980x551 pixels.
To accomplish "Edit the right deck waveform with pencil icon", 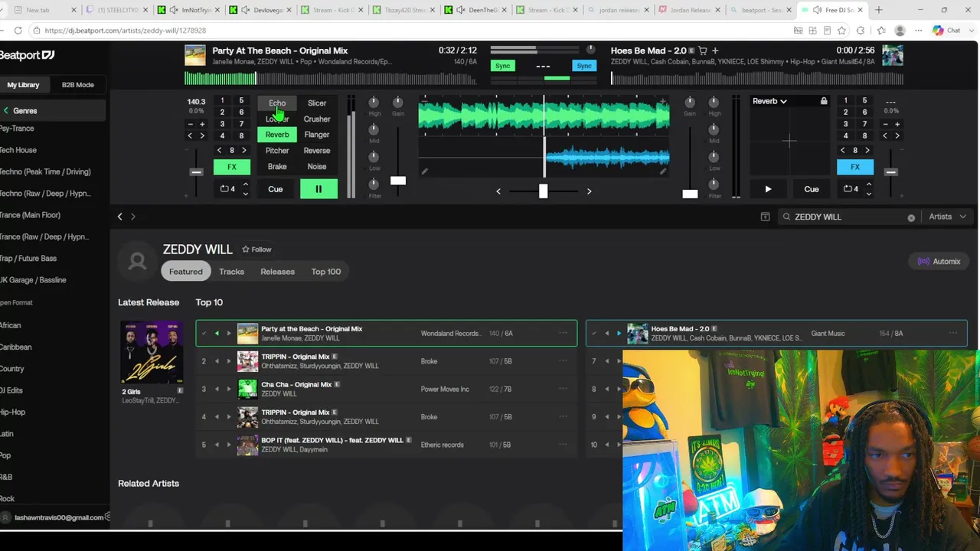I will coord(663,171).
